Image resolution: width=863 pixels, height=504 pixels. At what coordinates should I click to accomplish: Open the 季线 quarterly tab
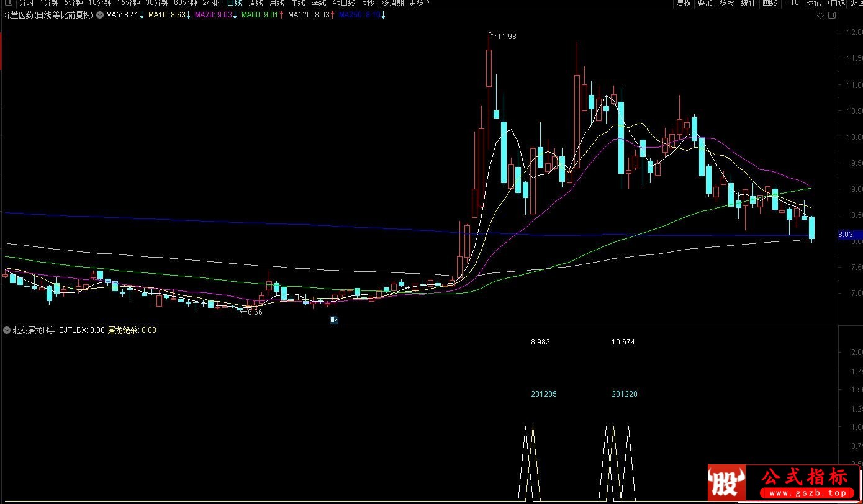coord(319,2)
